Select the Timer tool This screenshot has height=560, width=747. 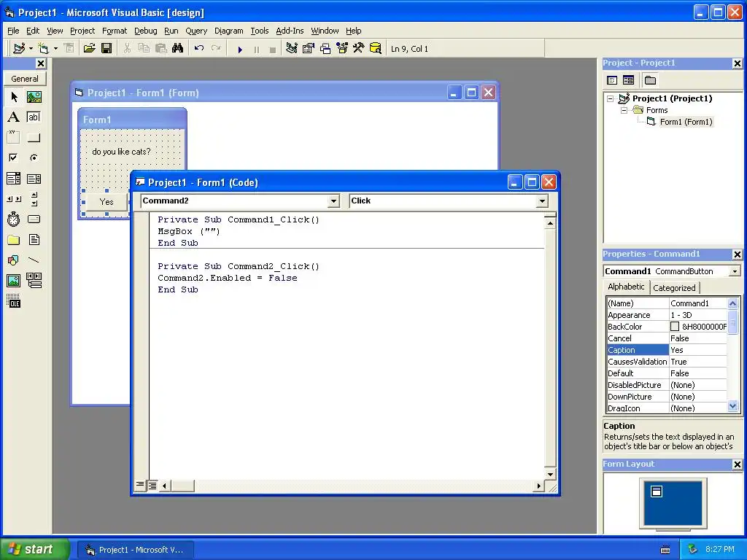[x=14, y=219]
